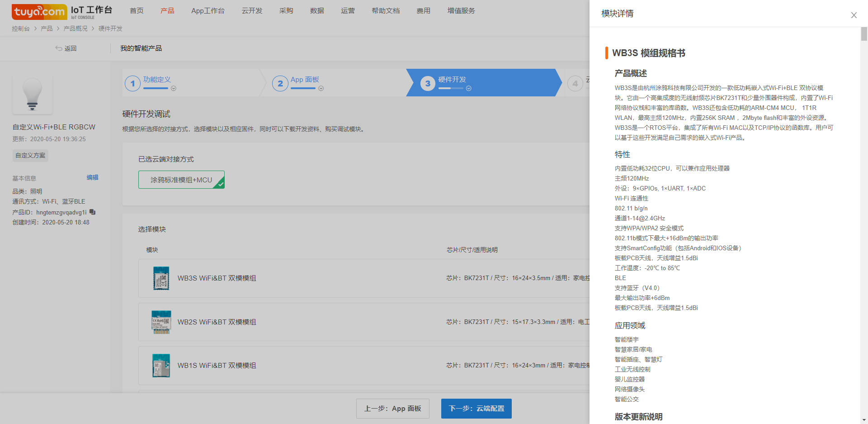Viewport: 868px width, 424px height.
Task: Click step 3 circle icon 硬件开发
Action: click(428, 83)
